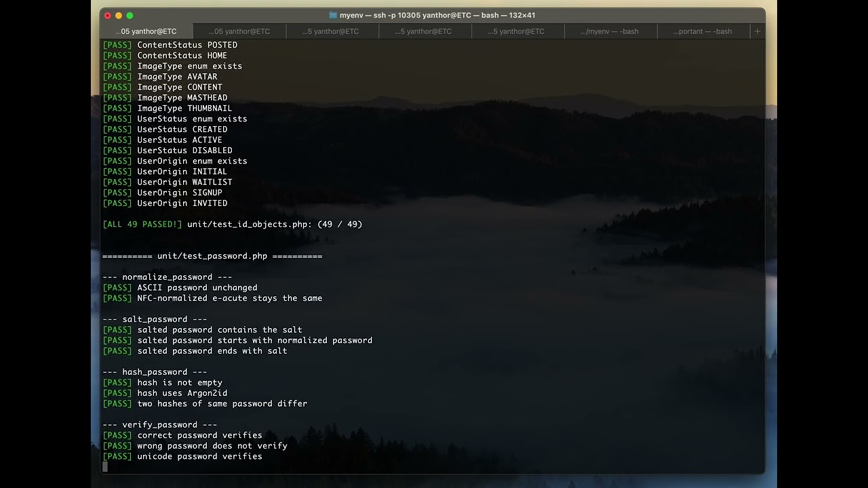Image resolution: width=868 pixels, height=488 pixels.
Task: Click 'two hashes of same password differ'
Action: coord(205,404)
